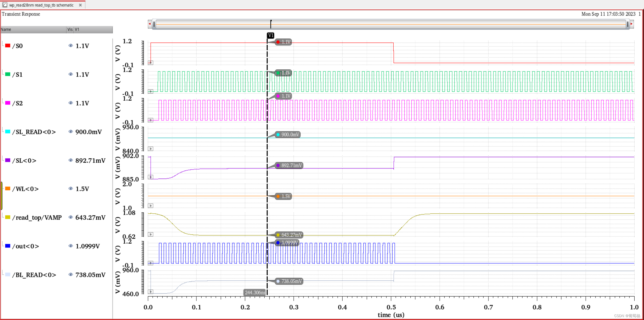Click left red arrow of zoom scrollbar
Image resolution: width=644 pixels, height=320 pixels.
point(150,24)
